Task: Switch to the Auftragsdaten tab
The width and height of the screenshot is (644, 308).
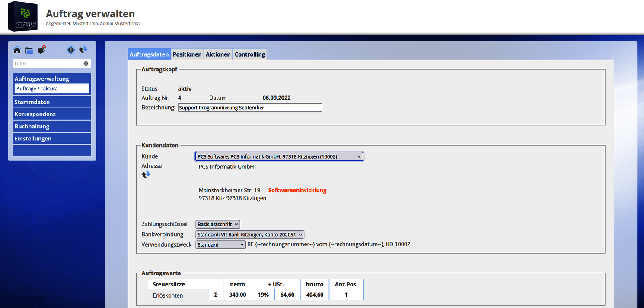Action: (x=149, y=54)
